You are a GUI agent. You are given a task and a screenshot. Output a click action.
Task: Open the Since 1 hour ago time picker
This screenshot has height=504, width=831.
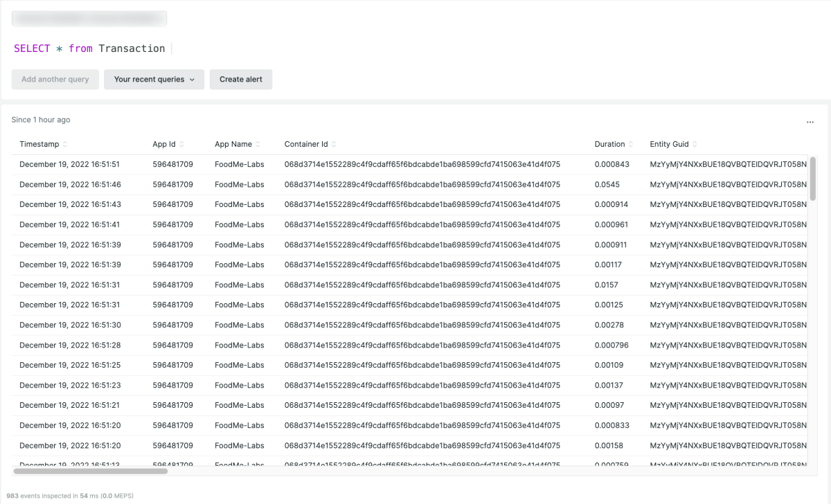pos(40,119)
